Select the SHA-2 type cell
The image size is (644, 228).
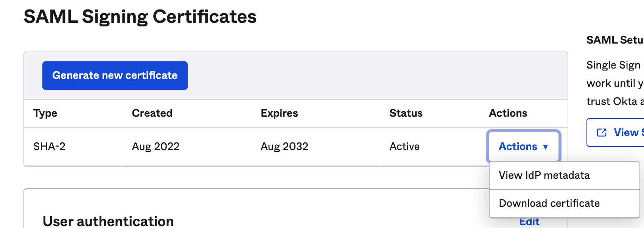pos(49,147)
